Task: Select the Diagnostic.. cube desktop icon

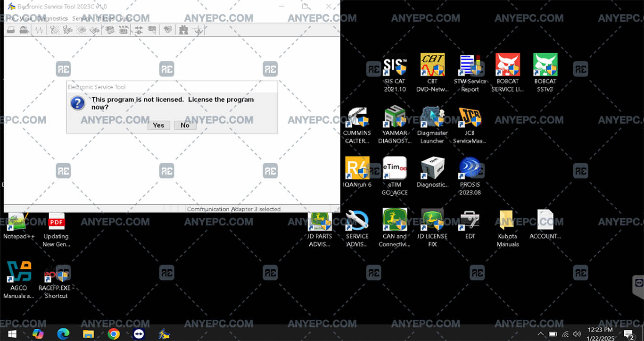Action: point(432,172)
